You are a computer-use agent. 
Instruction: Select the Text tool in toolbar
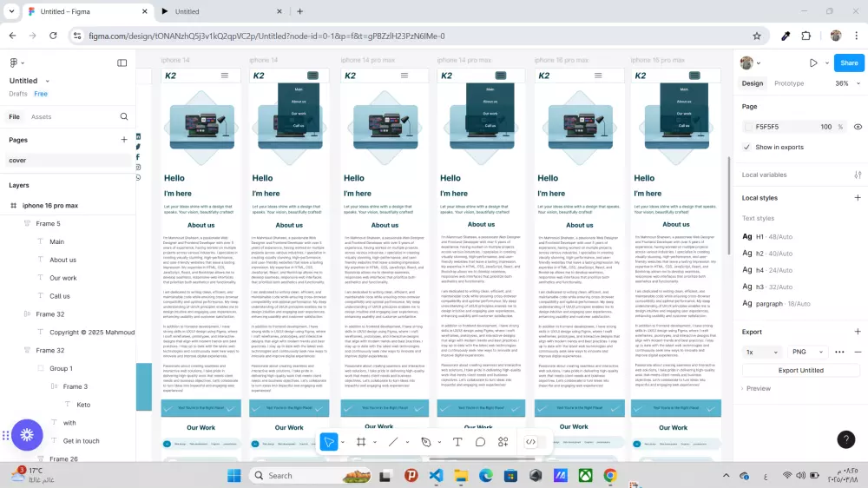pyautogui.click(x=457, y=442)
